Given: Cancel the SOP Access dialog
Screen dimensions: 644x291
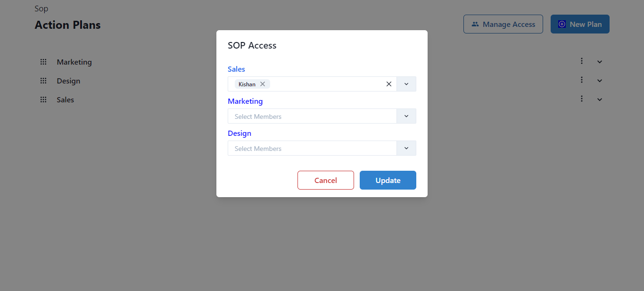Looking at the screenshot, I should (325, 180).
